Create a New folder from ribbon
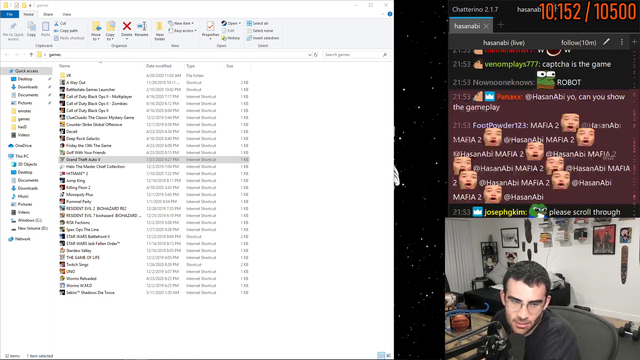The height and width of the screenshot is (360, 640). point(160,31)
